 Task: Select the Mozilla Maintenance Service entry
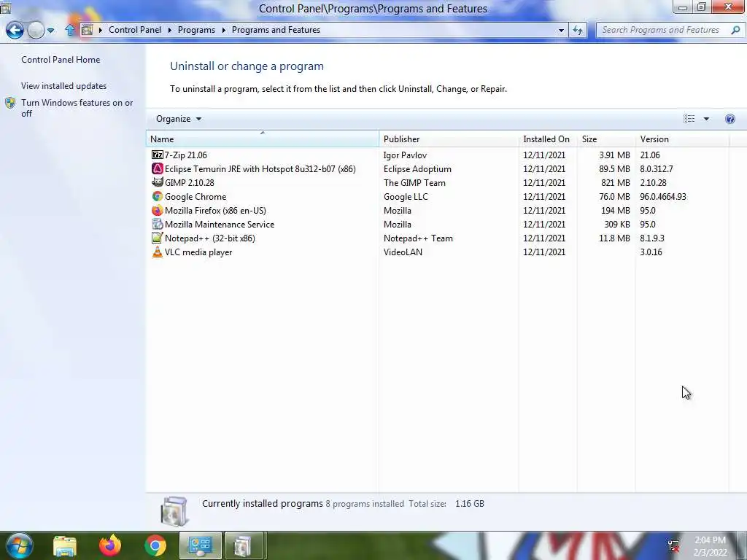[219, 224]
